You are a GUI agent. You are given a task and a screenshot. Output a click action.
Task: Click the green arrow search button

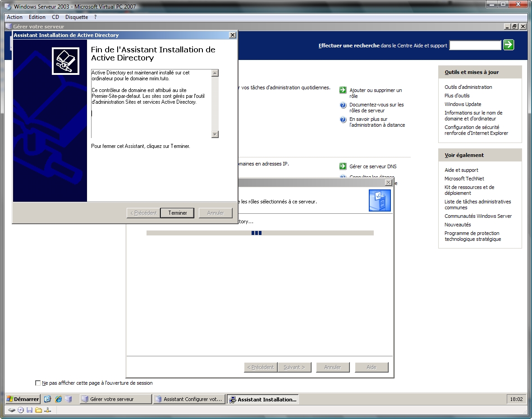(x=508, y=45)
